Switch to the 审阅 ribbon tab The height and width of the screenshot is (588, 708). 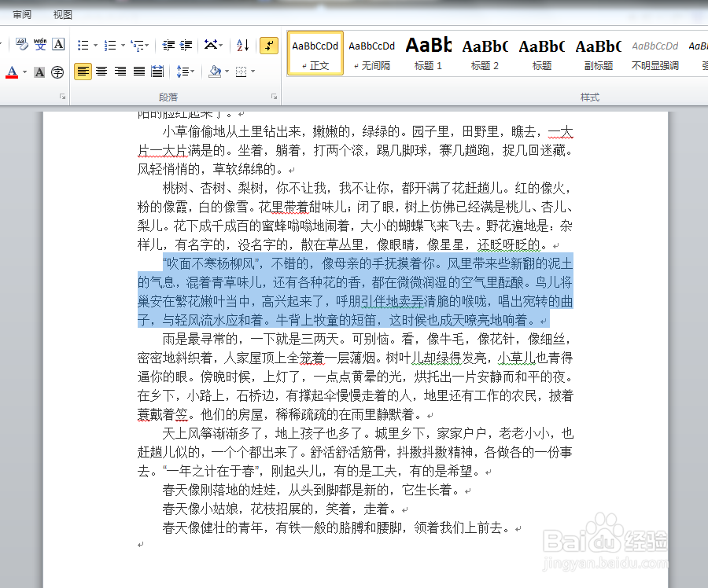point(21,13)
